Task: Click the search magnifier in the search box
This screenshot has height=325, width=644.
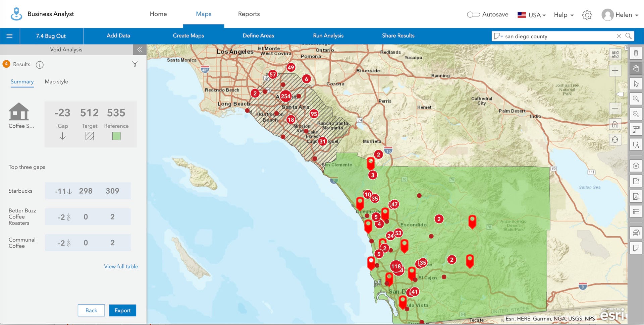Action: pyautogui.click(x=629, y=36)
